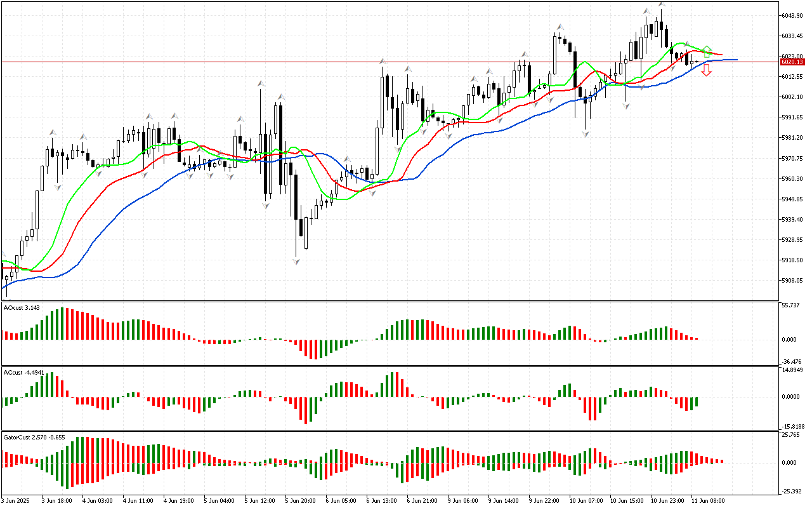Click the 5908.05 price scale label
Viewport: 812px width, 508px height.
(x=792, y=281)
